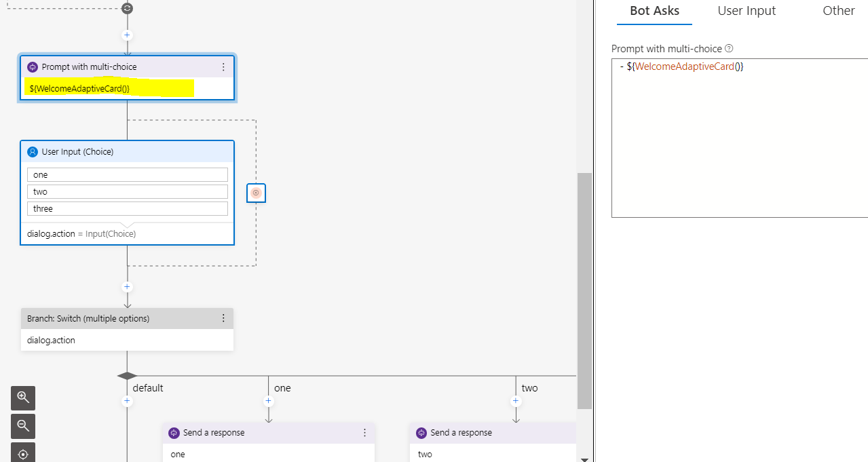Select the User Input (Choice) node header
868x462 pixels.
pyautogui.click(x=127, y=152)
